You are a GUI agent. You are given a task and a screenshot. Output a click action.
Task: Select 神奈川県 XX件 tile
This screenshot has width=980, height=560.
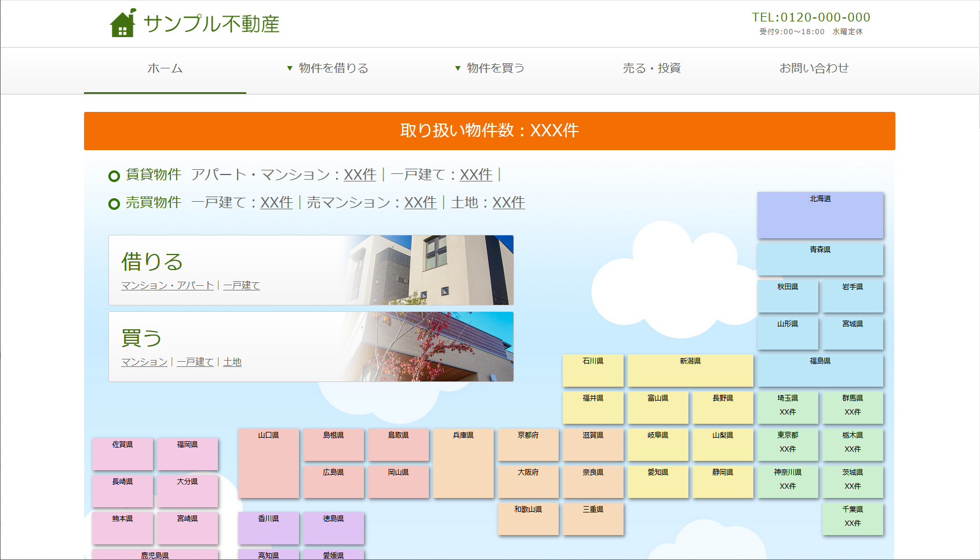tap(788, 482)
